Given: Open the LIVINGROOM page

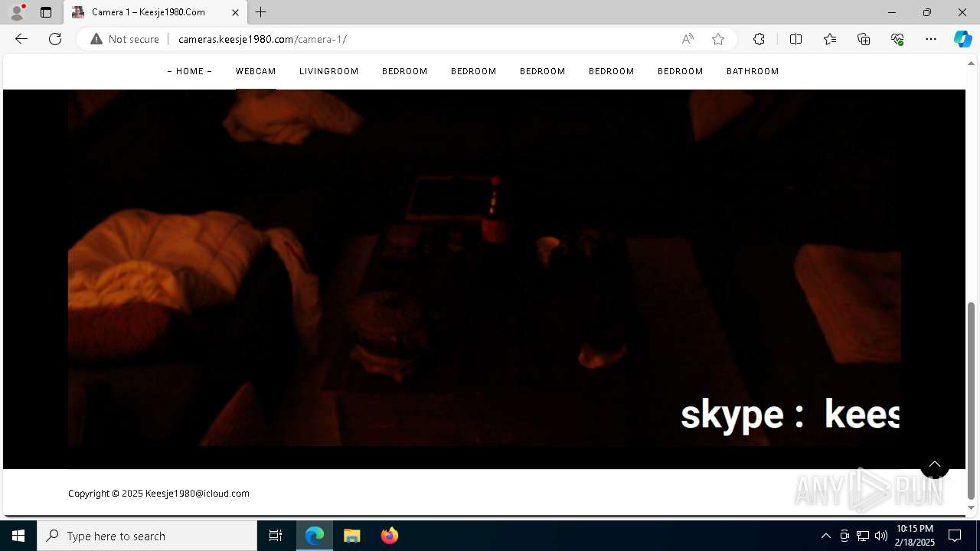Looking at the screenshot, I should pos(329,71).
